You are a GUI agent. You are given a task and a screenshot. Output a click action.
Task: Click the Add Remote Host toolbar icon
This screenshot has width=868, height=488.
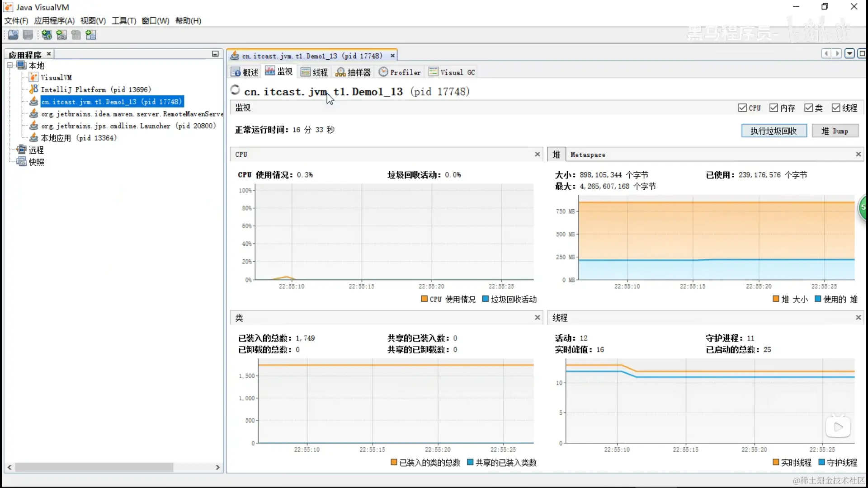point(47,35)
